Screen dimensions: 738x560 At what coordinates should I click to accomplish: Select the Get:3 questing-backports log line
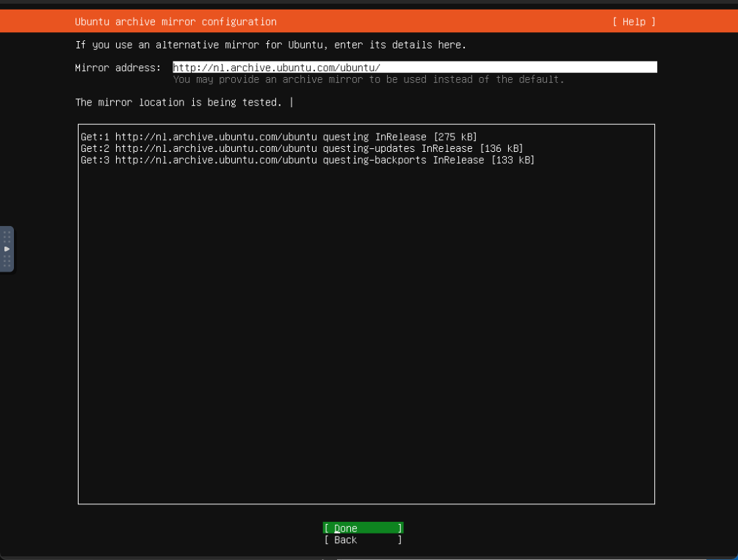[x=307, y=160]
